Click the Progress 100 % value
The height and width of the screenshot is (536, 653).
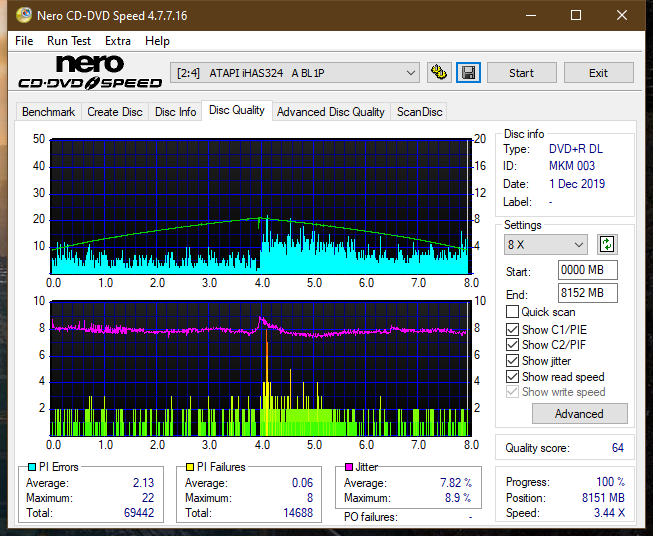coord(610,482)
